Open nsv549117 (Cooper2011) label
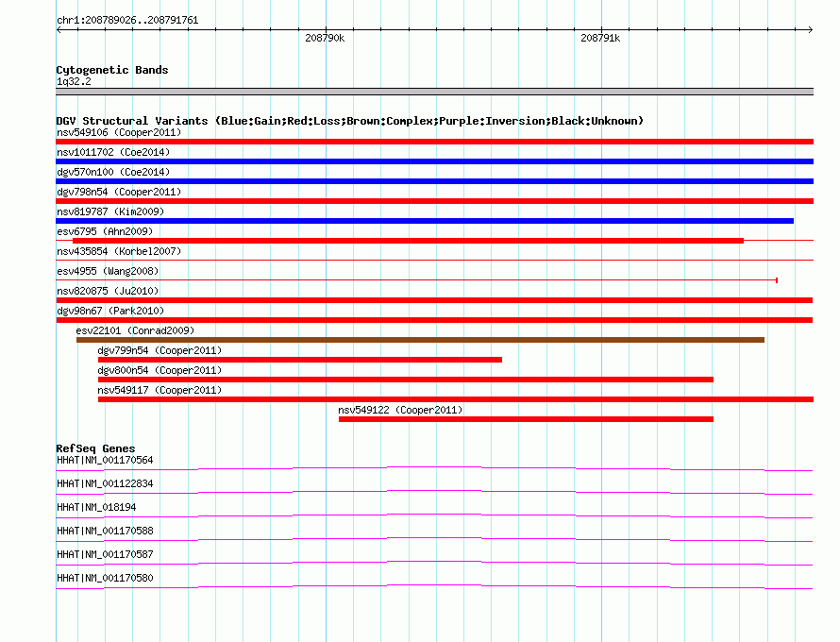 (x=160, y=390)
